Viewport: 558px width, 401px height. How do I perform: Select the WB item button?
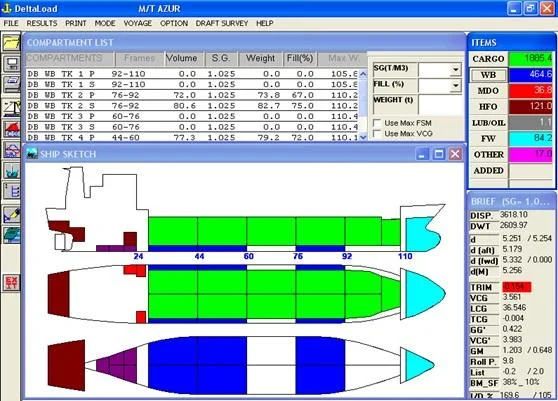coord(488,75)
